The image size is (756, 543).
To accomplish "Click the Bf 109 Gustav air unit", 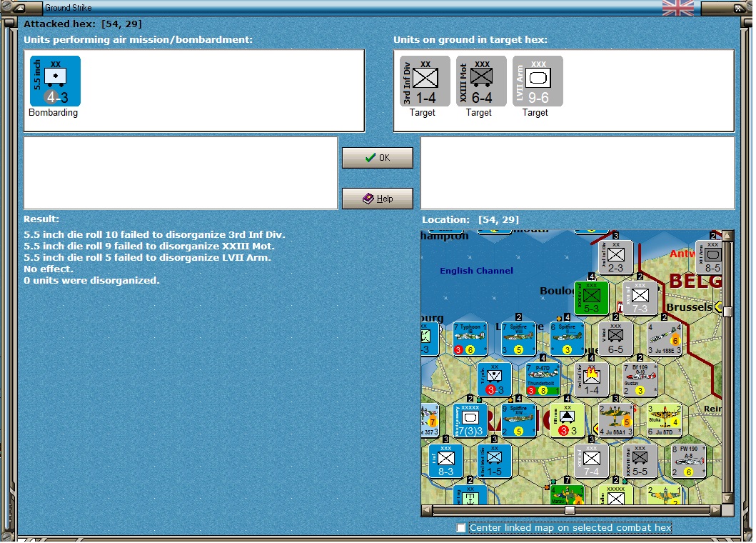I will click(640, 379).
